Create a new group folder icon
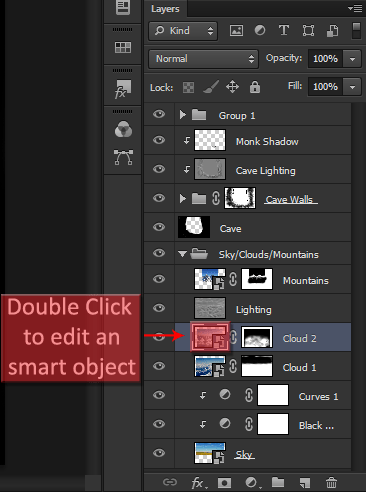Viewport: 366px width, 492px height. (278, 482)
